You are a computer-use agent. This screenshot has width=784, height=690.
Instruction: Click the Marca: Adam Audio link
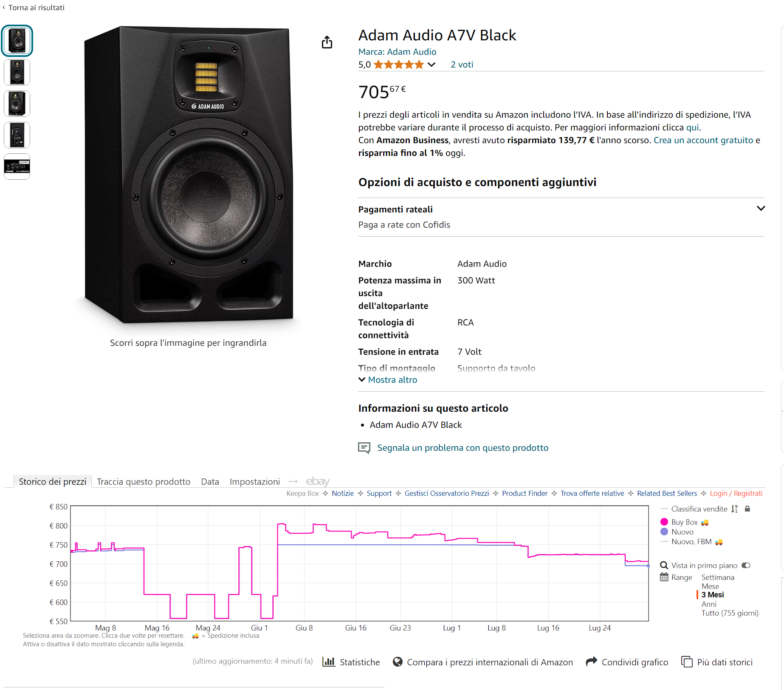(x=397, y=51)
